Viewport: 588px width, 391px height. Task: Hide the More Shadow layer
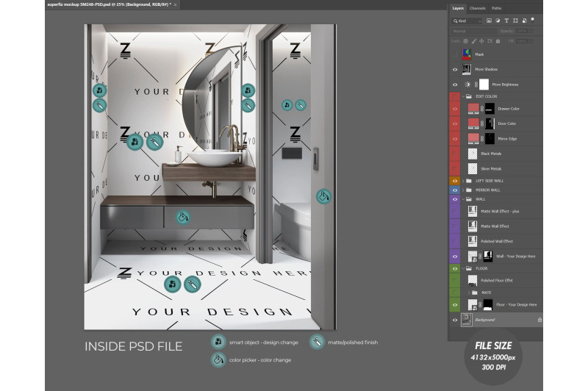click(455, 69)
